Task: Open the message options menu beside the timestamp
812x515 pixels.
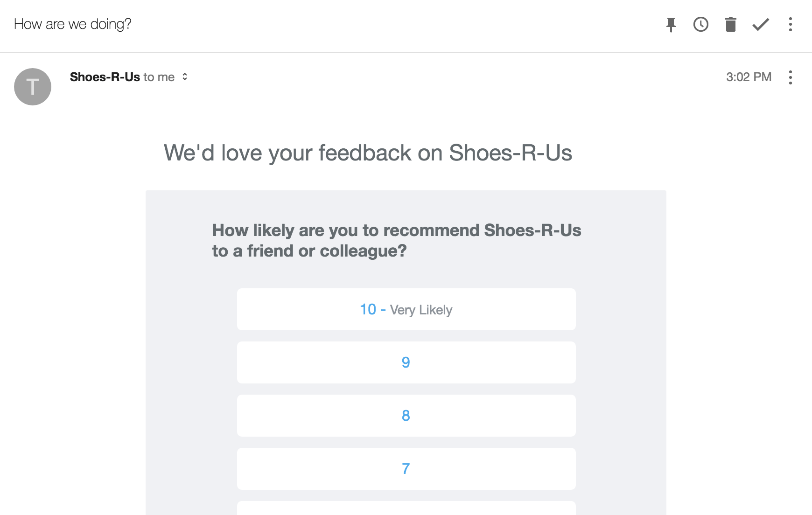Action: pos(791,77)
